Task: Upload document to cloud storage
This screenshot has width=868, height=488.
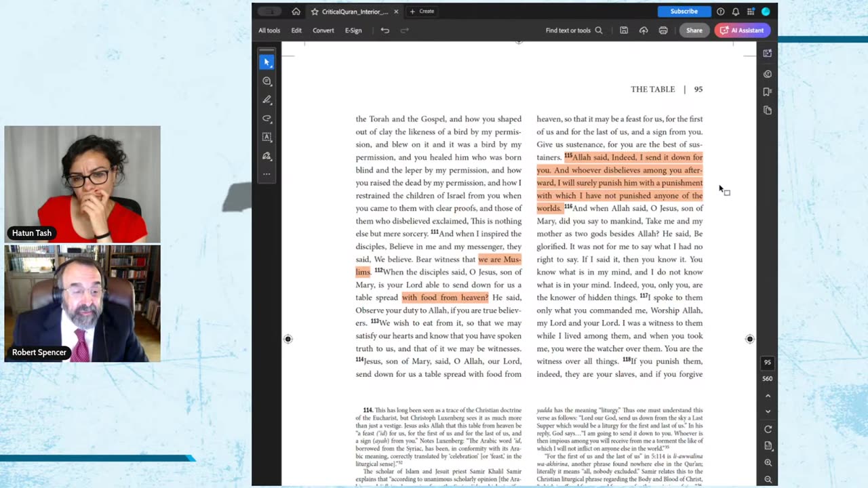Action: (x=644, y=30)
